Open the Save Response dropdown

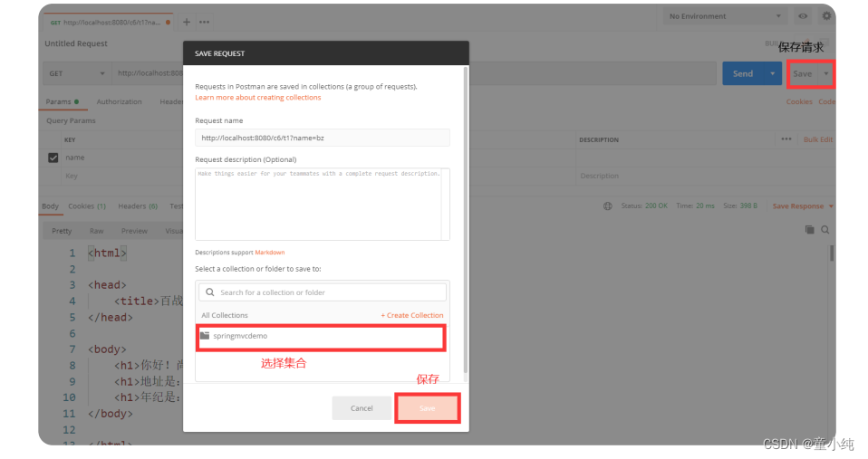tap(803, 206)
